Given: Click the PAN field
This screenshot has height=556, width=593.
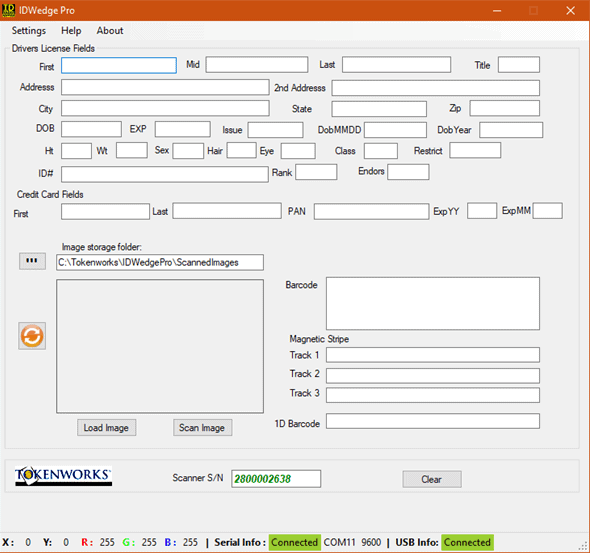Looking at the screenshot, I should pos(371,211).
